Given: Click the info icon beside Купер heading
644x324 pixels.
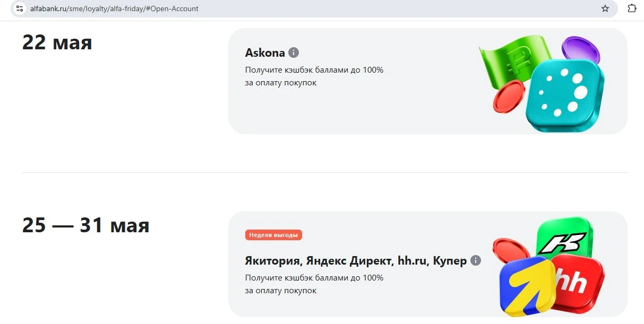Looking at the screenshot, I should click(476, 260).
